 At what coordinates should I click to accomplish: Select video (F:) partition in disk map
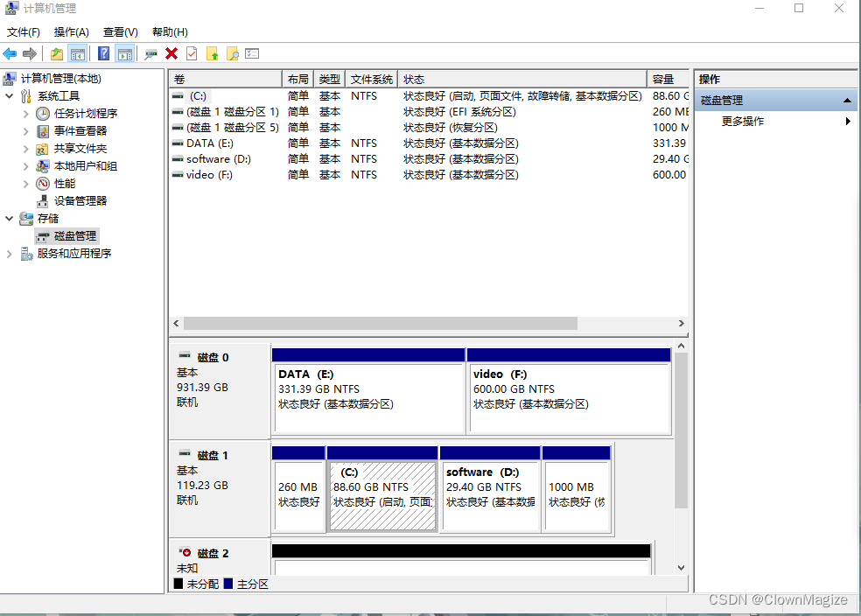point(569,391)
